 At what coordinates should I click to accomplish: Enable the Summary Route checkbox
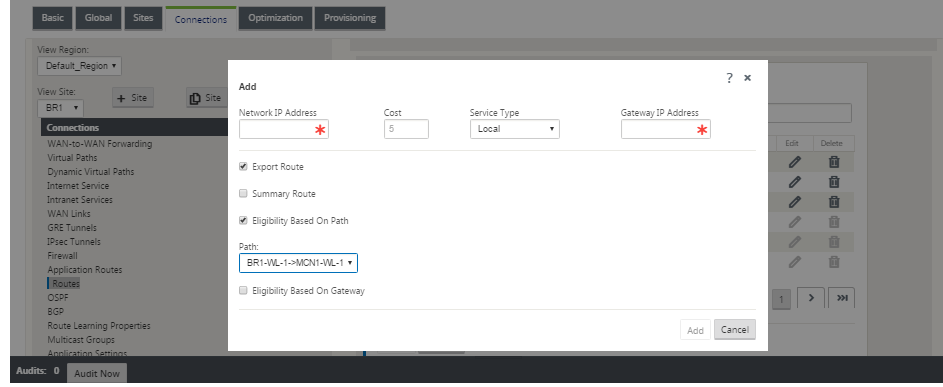coord(244,194)
